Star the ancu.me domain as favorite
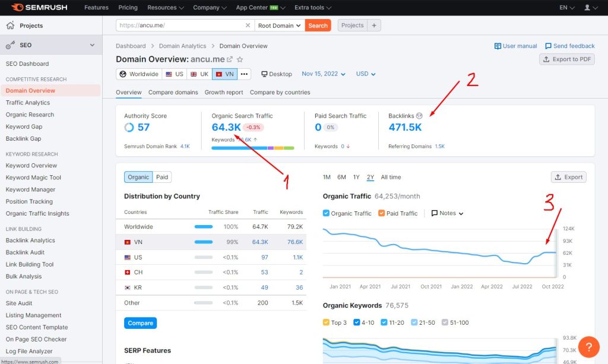This screenshot has height=364, width=608. pos(240,59)
